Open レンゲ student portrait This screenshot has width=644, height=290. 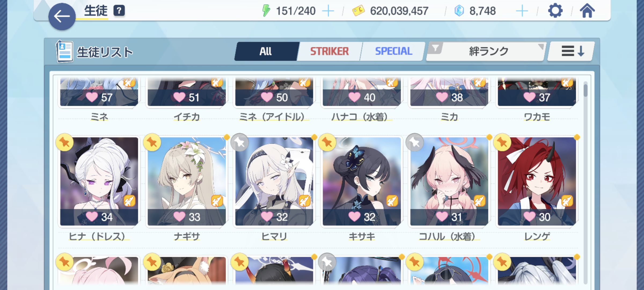pos(537,181)
